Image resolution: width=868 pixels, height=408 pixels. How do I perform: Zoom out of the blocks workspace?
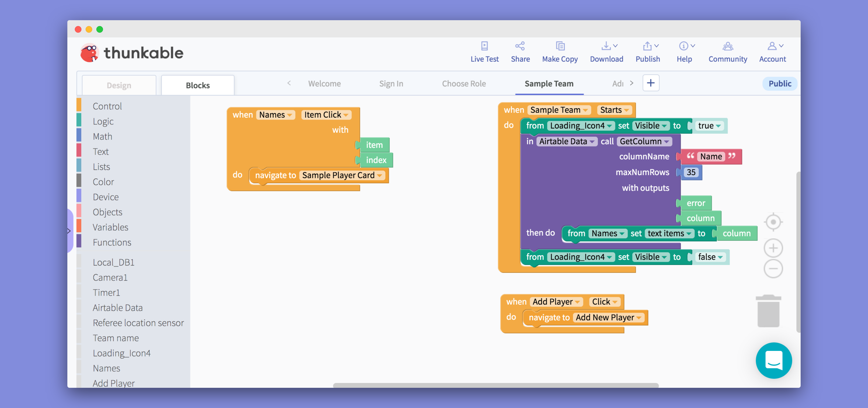click(773, 268)
